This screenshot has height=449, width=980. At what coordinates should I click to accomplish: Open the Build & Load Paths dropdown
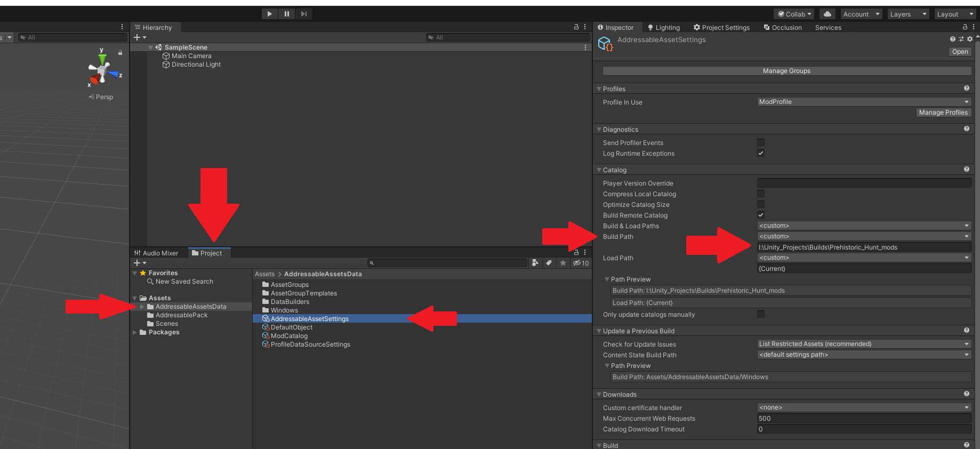(x=864, y=226)
